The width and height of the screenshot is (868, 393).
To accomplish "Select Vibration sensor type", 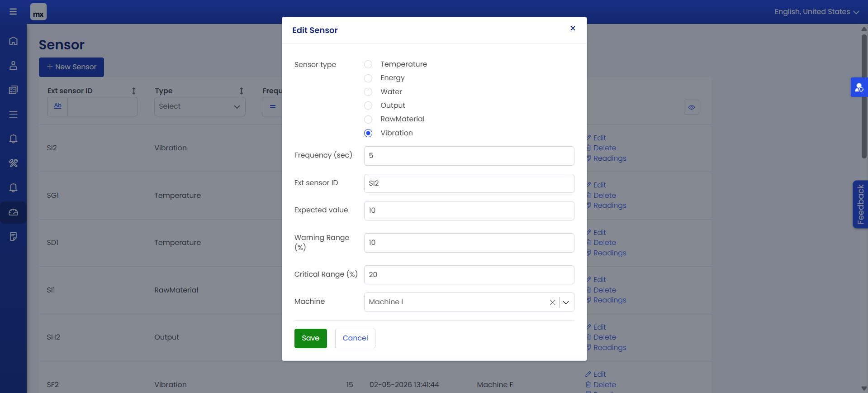I will click(x=368, y=133).
